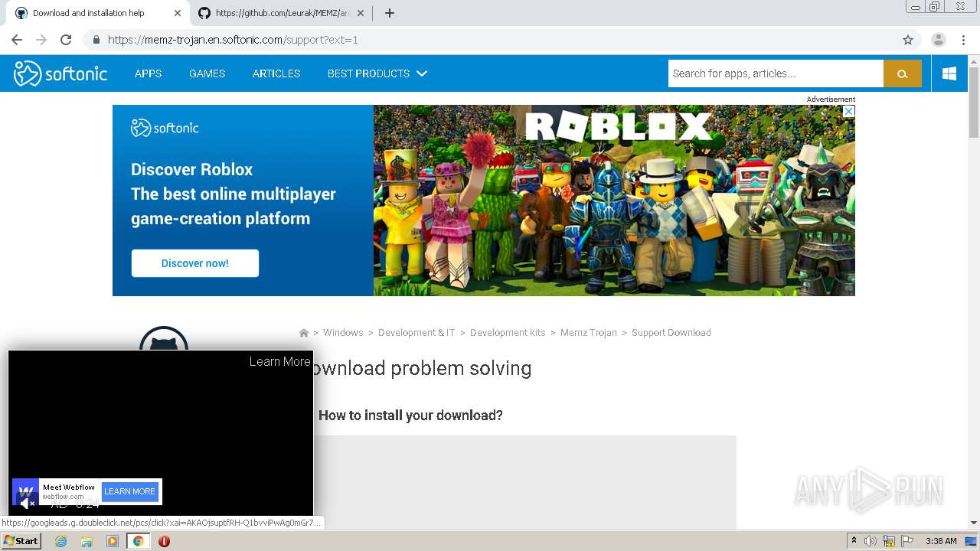This screenshot has height=551, width=980.
Task: Follow the Development kits breadcrumb link
Action: (x=508, y=333)
